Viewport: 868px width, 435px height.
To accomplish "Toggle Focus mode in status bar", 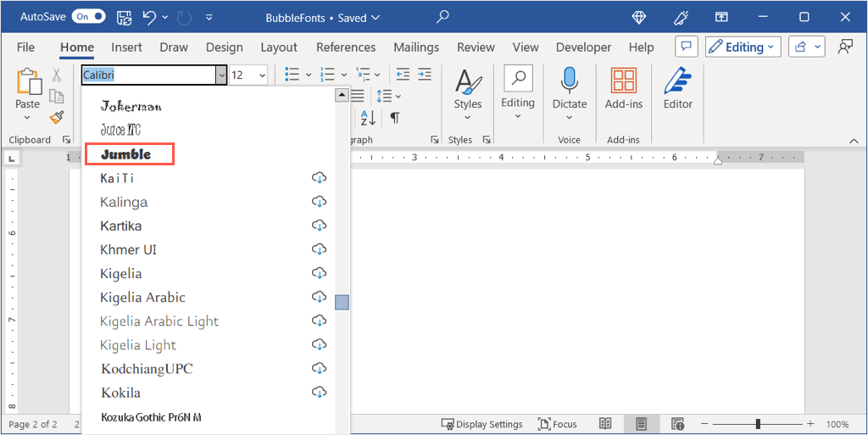I will [556, 424].
